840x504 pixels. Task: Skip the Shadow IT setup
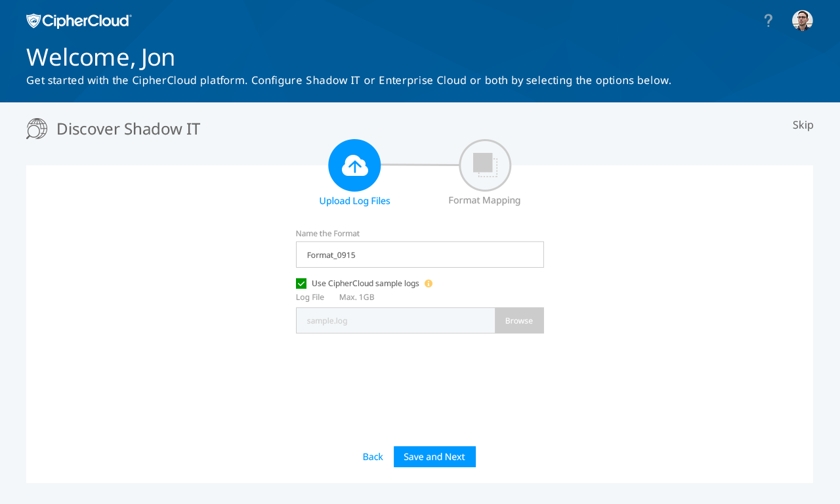pos(803,125)
